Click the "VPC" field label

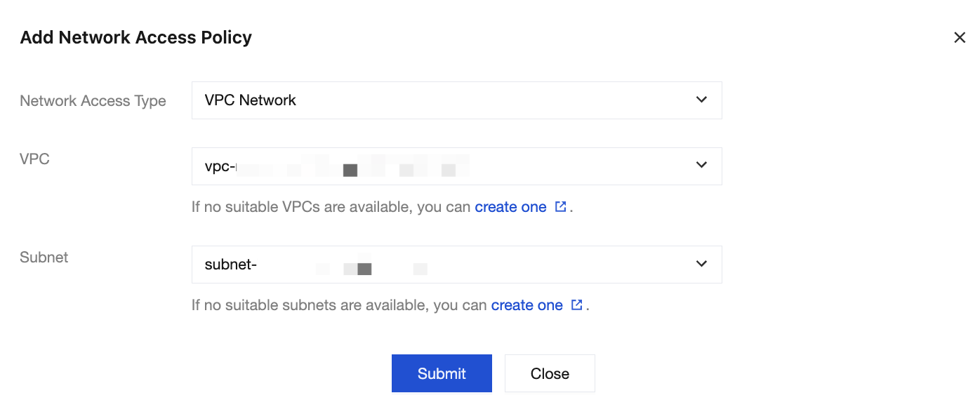[34, 159]
